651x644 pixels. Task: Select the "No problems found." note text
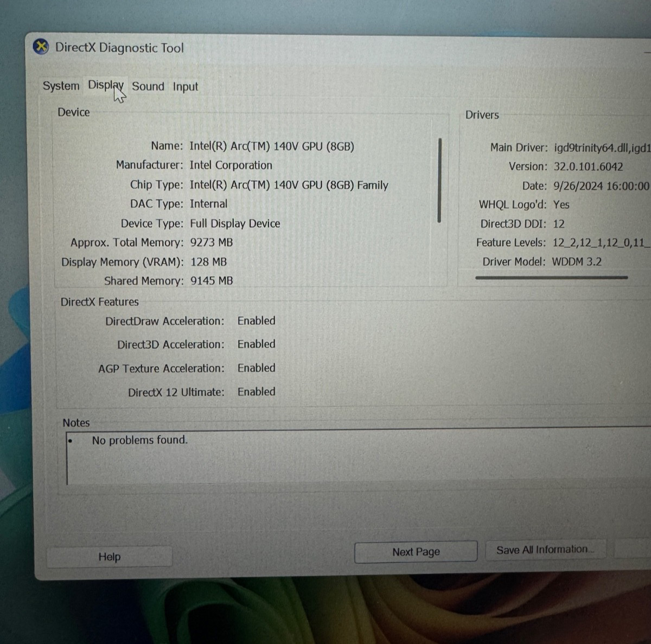140,440
